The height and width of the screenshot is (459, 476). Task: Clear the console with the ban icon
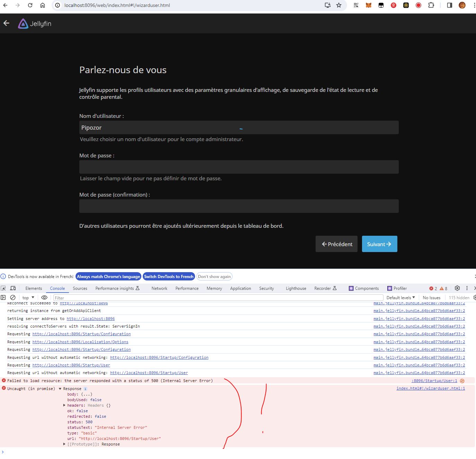coord(13,297)
